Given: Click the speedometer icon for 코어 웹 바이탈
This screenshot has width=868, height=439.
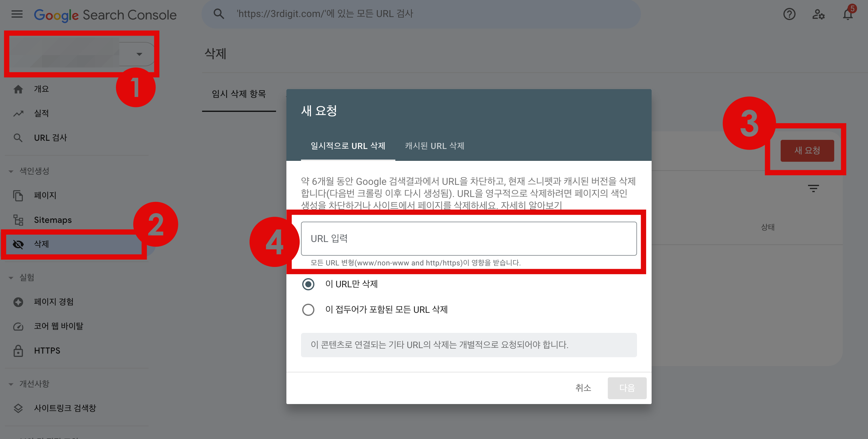Looking at the screenshot, I should pyautogui.click(x=18, y=326).
